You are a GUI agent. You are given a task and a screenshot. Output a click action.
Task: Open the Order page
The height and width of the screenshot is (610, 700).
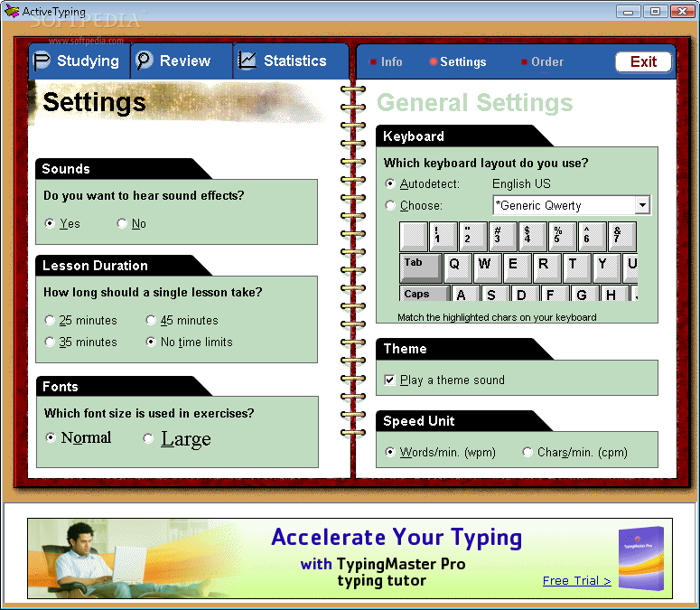tap(543, 62)
